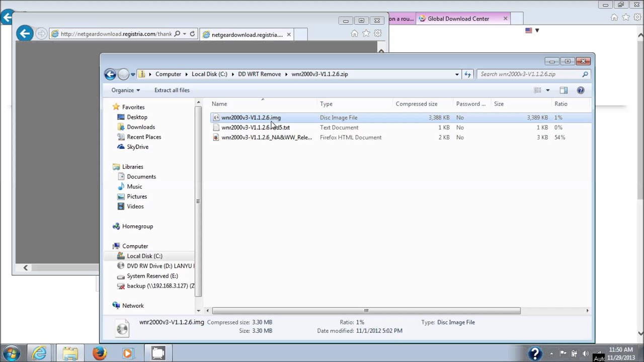This screenshot has width=644, height=362.
Task: Select Recent Places
Action: (144, 137)
